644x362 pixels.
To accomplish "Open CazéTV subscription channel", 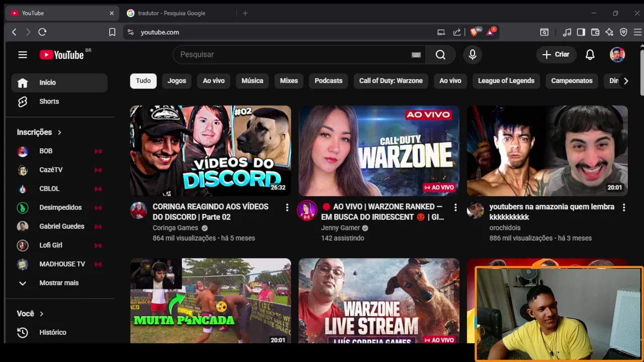I will (x=59, y=170).
